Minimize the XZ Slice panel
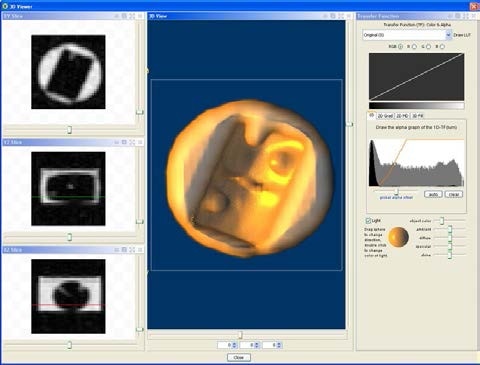Viewport: 480px width, 365px height. 116,250
